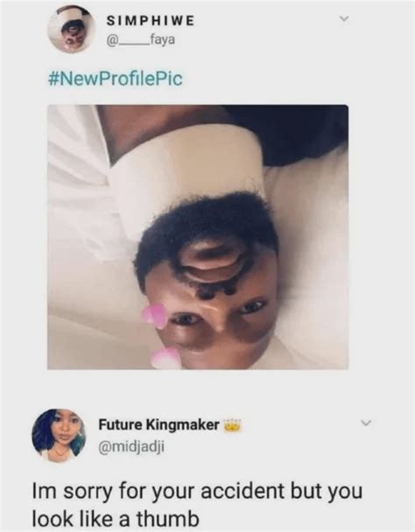This screenshot has height=532, width=415.
Task: Tap the bottom pink heart sticker on the photo
Action: click(165, 358)
